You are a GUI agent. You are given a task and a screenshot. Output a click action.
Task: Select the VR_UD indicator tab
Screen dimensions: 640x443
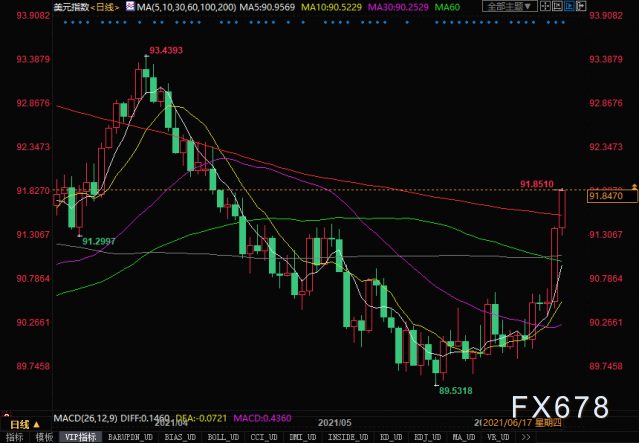(x=498, y=437)
